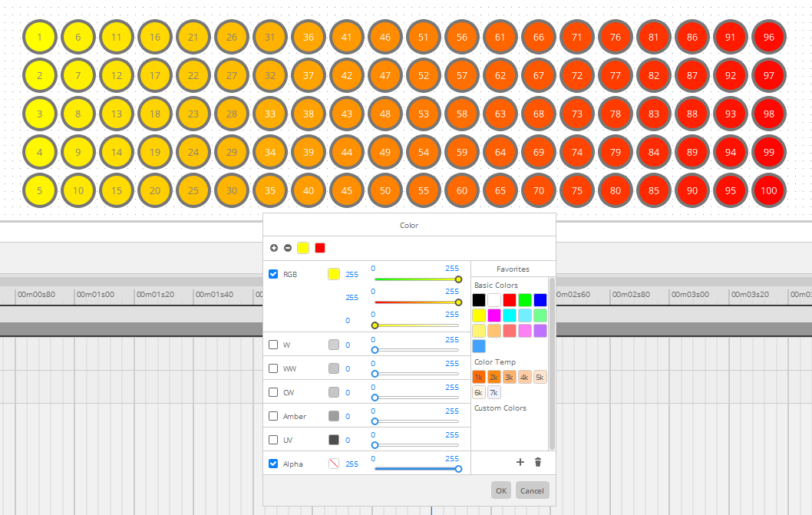Enable the Amber channel checkbox
The image size is (812, 515).
click(x=273, y=416)
